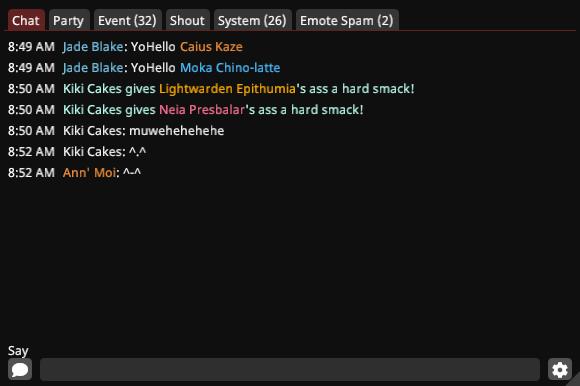Viewport: 580px width, 386px height.
Task: Open the chat settings gear icon
Action: click(x=560, y=369)
